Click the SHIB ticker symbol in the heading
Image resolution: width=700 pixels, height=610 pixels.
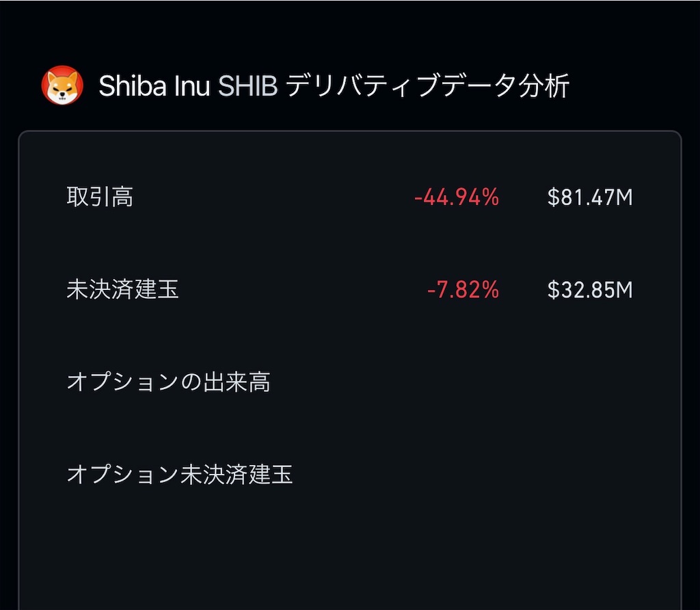click(247, 85)
